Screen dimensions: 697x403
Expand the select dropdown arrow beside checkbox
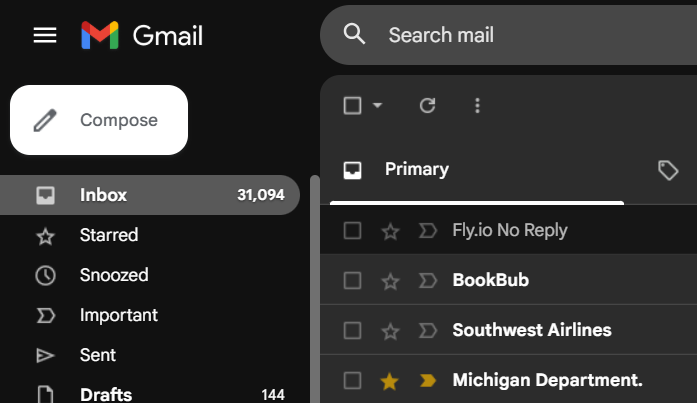coord(377,106)
